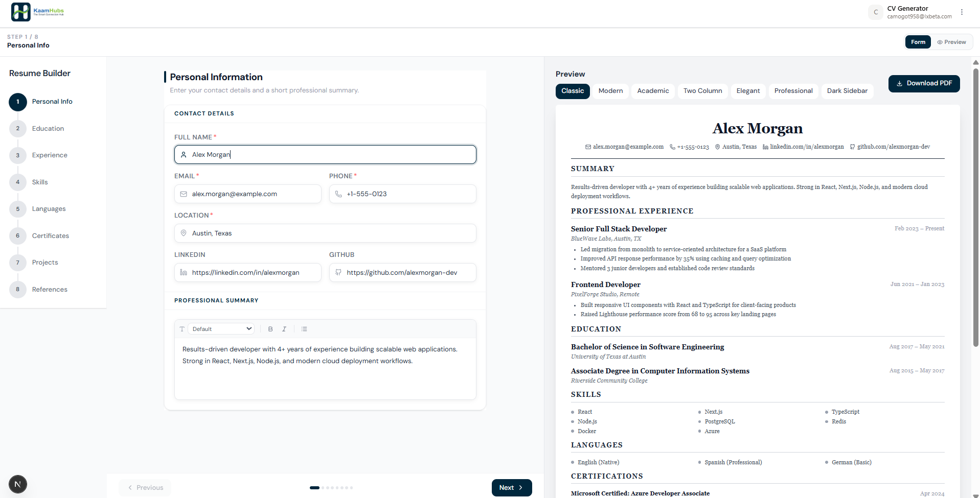
Task: Select the Two Column template tab
Action: click(702, 91)
